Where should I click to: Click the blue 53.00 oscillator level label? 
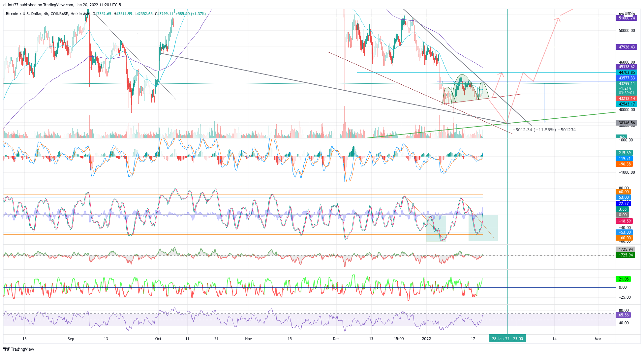pos(623,197)
